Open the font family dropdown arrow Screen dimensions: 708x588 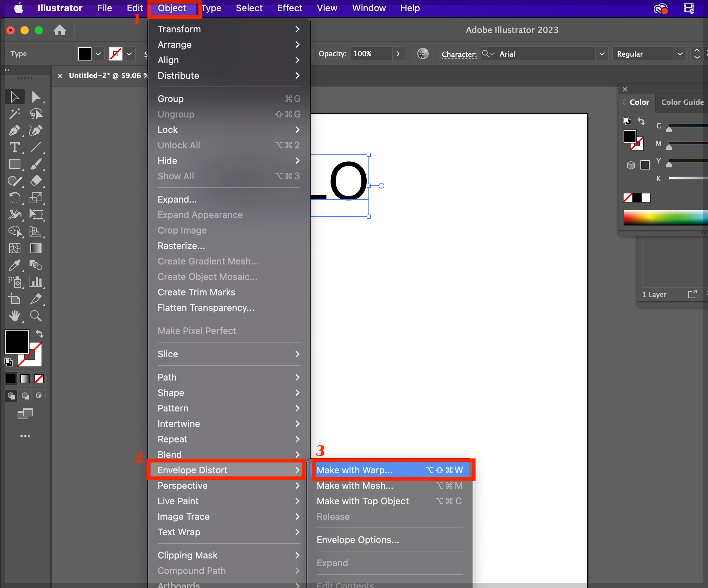coord(602,54)
